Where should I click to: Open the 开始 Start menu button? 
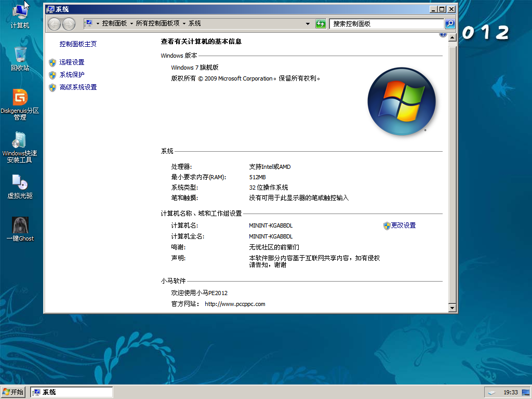(13, 392)
